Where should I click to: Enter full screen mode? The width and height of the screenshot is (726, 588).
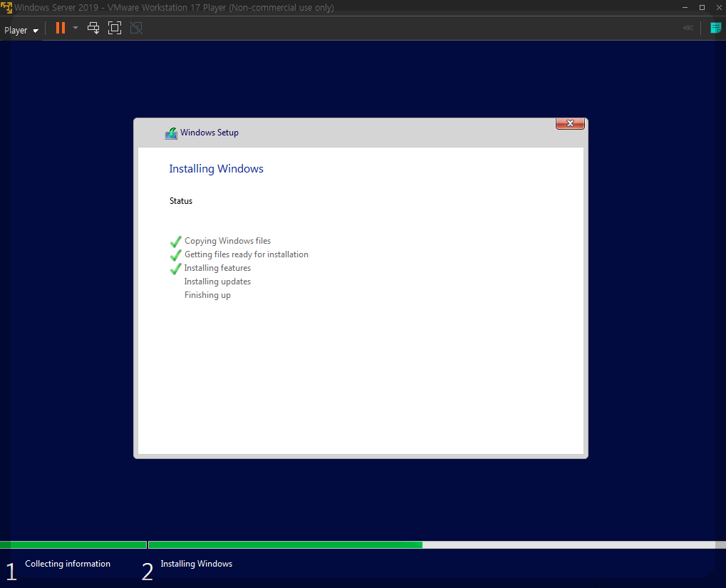(115, 29)
